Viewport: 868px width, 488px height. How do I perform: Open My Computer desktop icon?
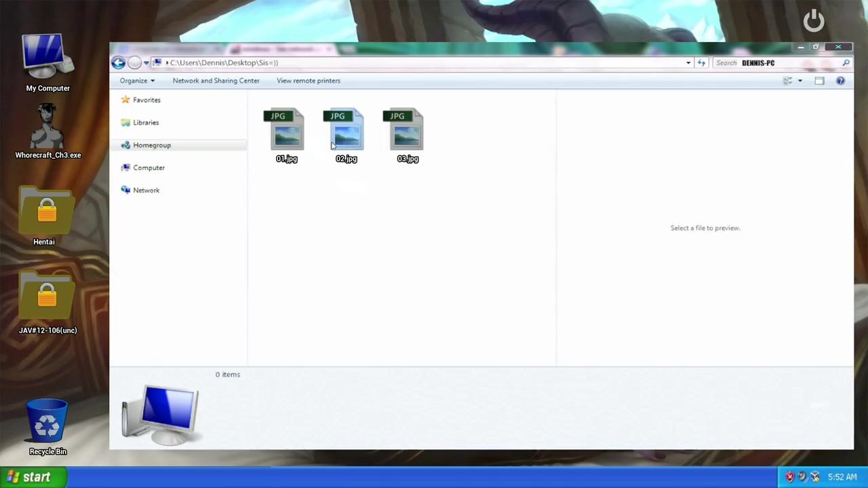pos(47,62)
